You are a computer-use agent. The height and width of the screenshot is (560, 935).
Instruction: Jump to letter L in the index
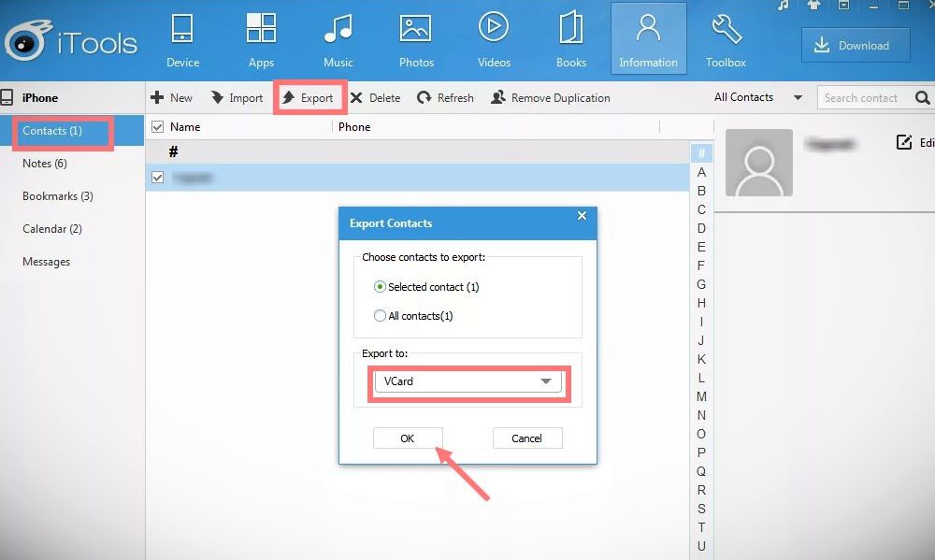coord(701,378)
